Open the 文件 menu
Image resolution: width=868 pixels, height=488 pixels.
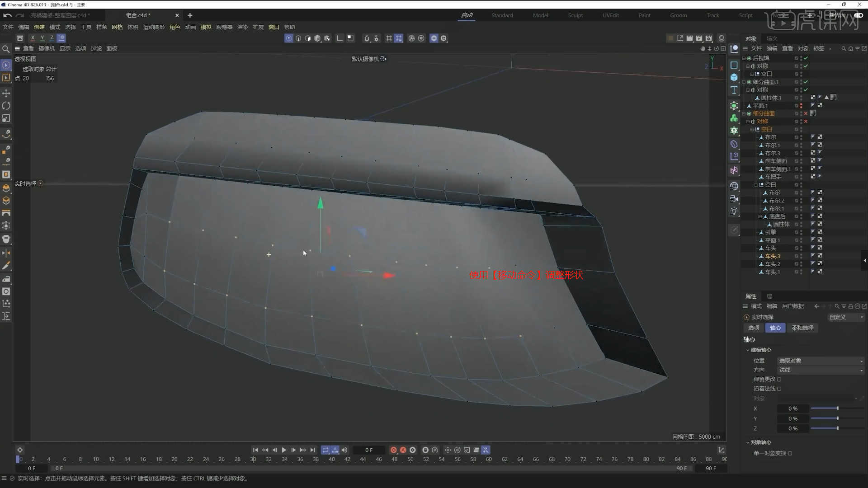coord(8,27)
